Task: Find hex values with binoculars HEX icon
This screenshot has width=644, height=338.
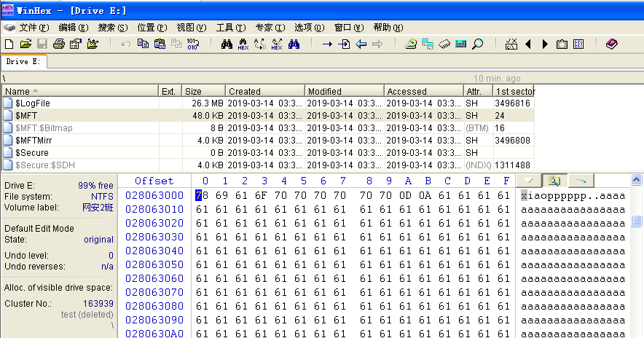Action: point(243,44)
